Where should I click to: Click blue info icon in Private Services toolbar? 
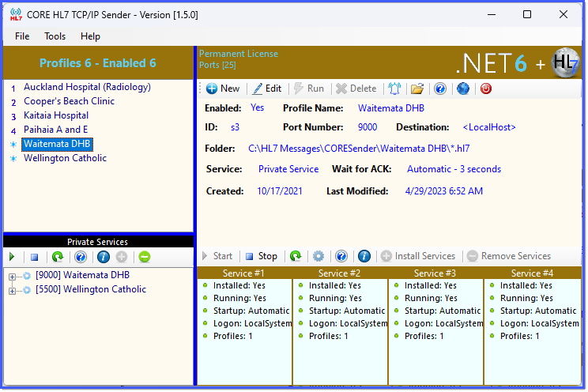coord(104,258)
